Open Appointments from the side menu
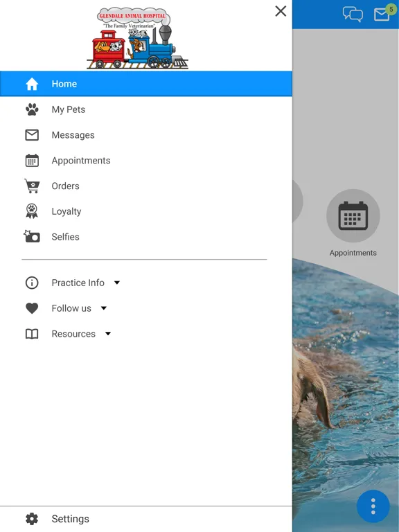 pyautogui.click(x=146, y=161)
